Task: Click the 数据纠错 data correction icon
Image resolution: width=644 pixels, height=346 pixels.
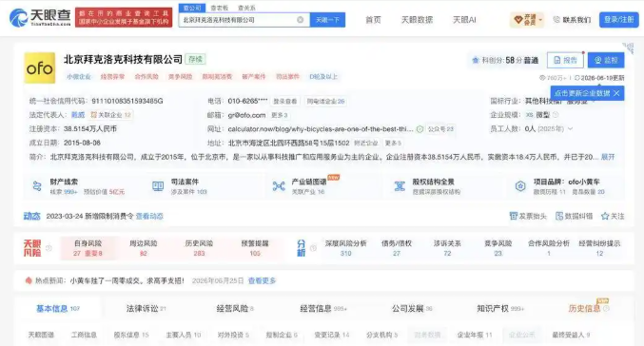Action: [559, 216]
